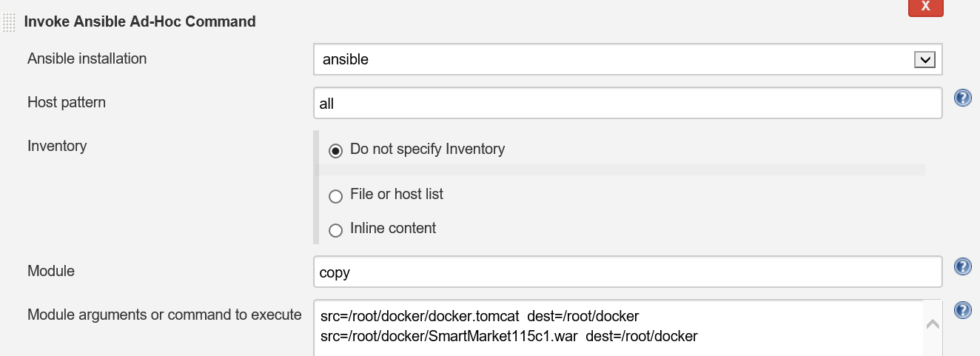Click the Inventory label
The image size is (980, 356).
tap(57, 146)
